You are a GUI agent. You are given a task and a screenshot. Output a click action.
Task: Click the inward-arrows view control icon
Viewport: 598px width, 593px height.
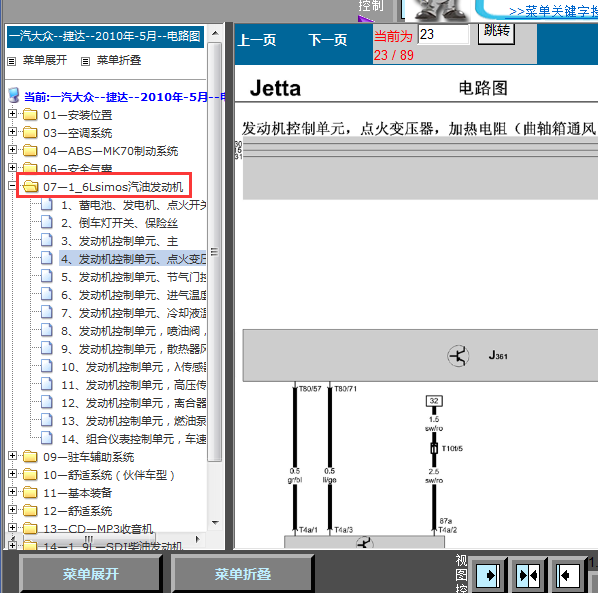point(528,575)
